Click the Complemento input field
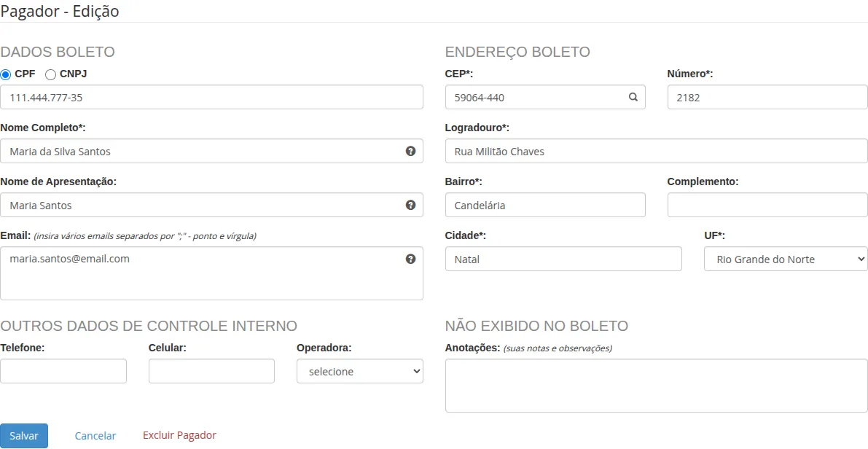The height and width of the screenshot is (449, 868). [767, 205]
